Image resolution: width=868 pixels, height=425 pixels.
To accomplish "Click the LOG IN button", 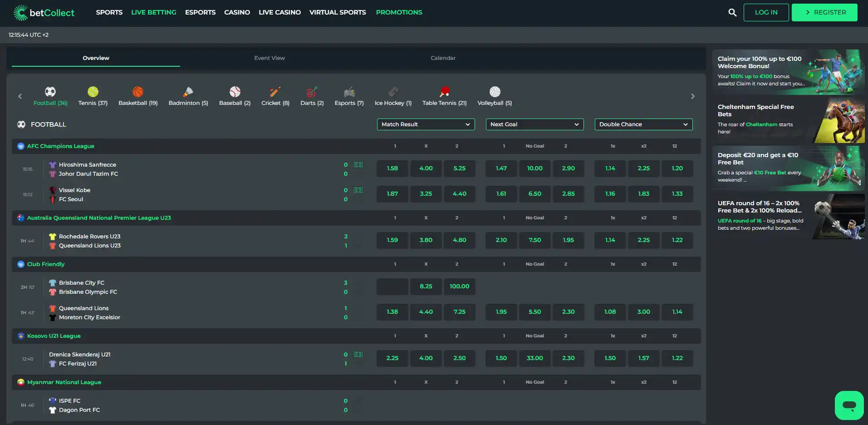I will [766, 13].
